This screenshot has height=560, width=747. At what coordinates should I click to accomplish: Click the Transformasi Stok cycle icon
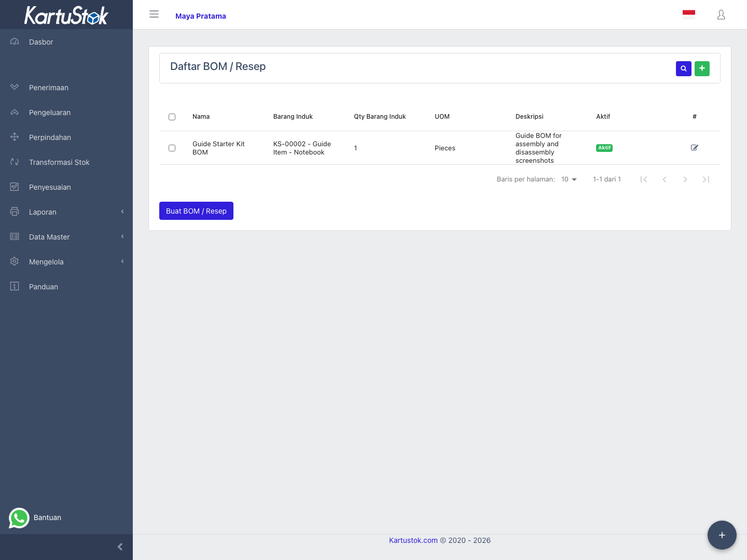pos(15,162)
